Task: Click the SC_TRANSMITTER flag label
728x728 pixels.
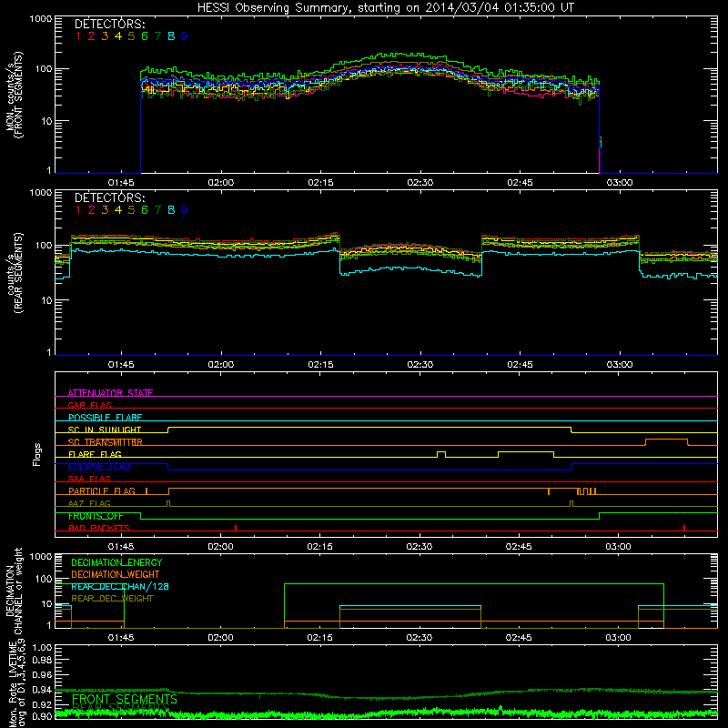Action: pos(106,442)
